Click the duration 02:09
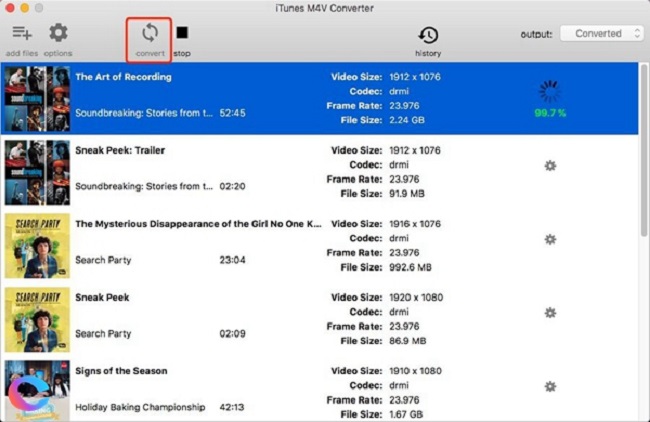650x422 pixels. (x=232, y=334)
